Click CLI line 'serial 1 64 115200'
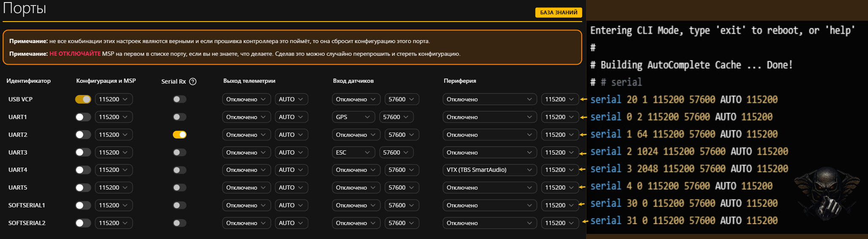Viewport: 868px width, 239px height. pos(684,134)
